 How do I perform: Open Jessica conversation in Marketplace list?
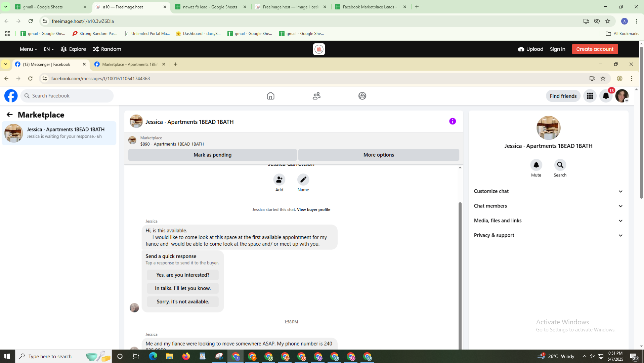(x=59, y=133)
